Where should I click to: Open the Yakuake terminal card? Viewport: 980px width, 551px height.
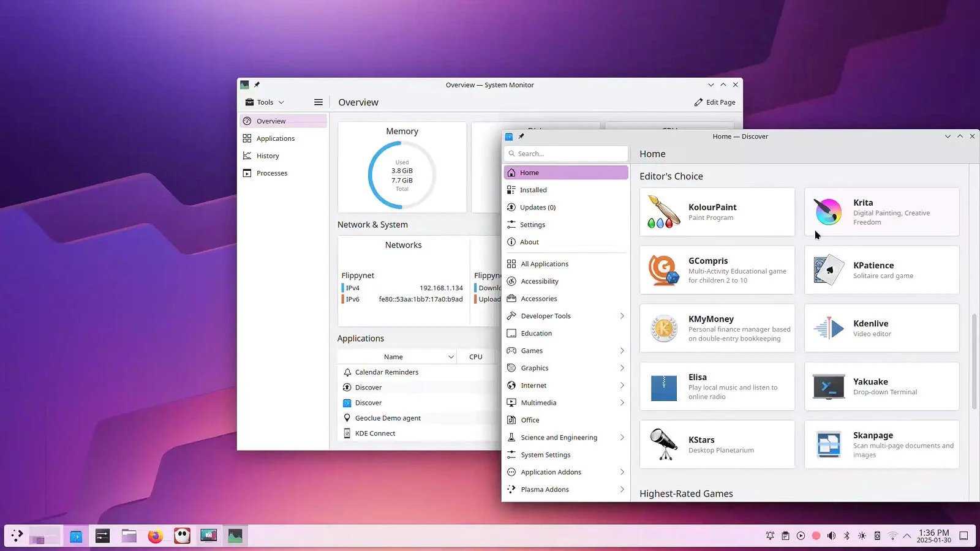[x=882, y=386]
